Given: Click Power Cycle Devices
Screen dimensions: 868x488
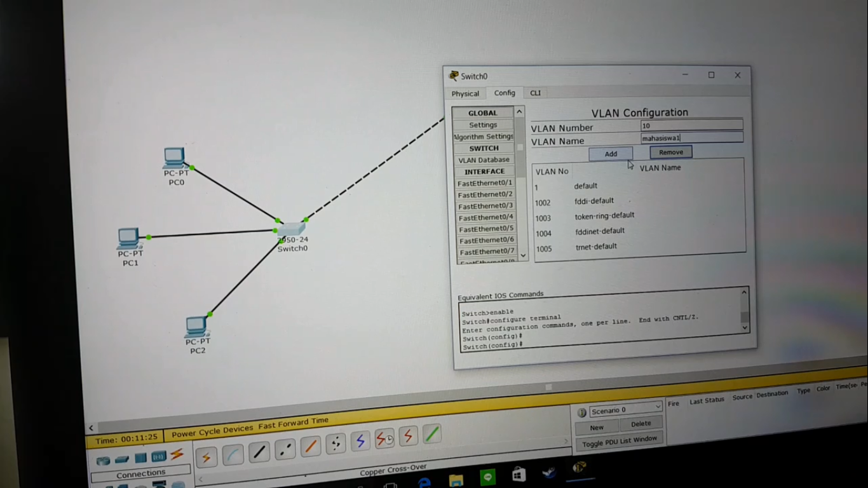Looking at the screenshot, I should pyautogui.click(x=213, y=431).
